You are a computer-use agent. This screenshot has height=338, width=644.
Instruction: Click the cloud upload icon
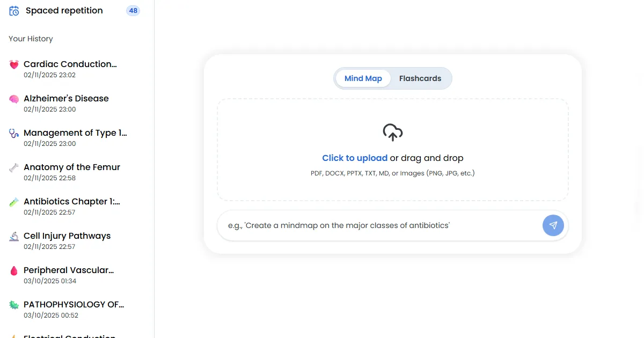pyautogui.click(x=392, y=132)
